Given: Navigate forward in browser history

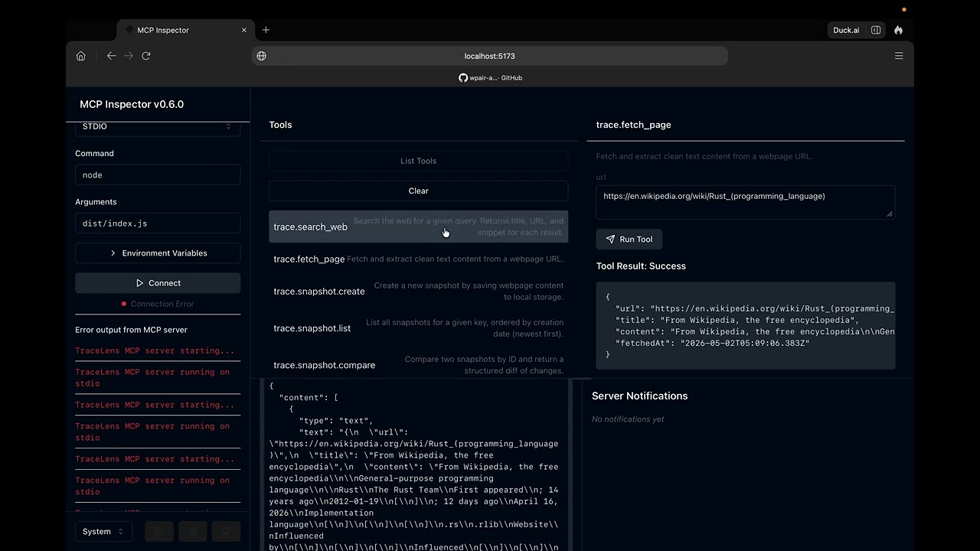Looking at the screenshot, I should [128, 56].
